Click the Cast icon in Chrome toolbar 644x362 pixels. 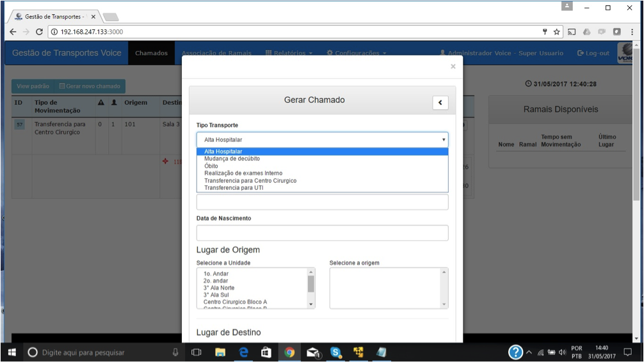572,31
